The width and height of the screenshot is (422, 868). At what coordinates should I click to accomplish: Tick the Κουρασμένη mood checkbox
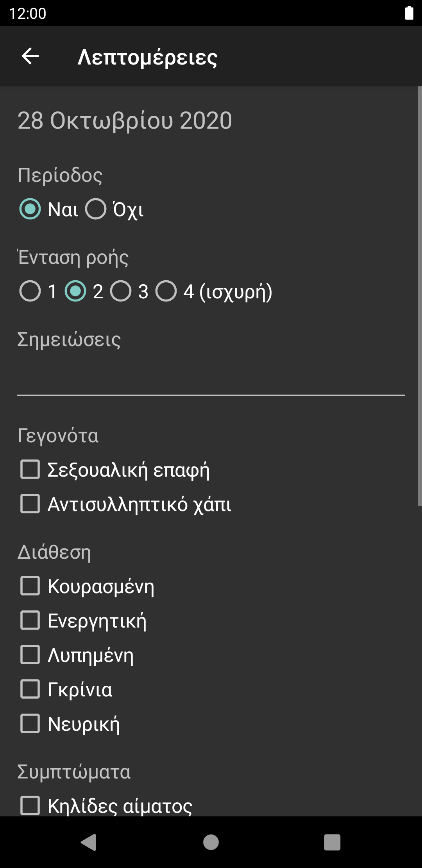tap(30, 586)
